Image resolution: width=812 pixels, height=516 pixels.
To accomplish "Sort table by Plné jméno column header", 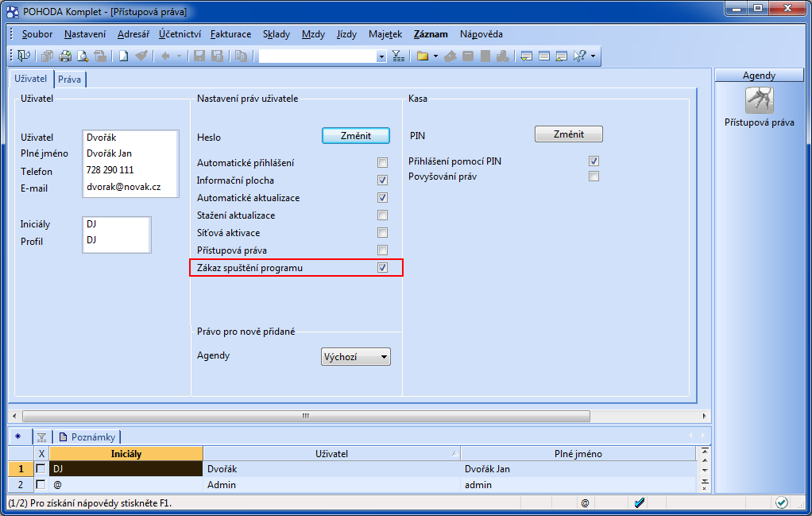I will (x=578, y=454).
